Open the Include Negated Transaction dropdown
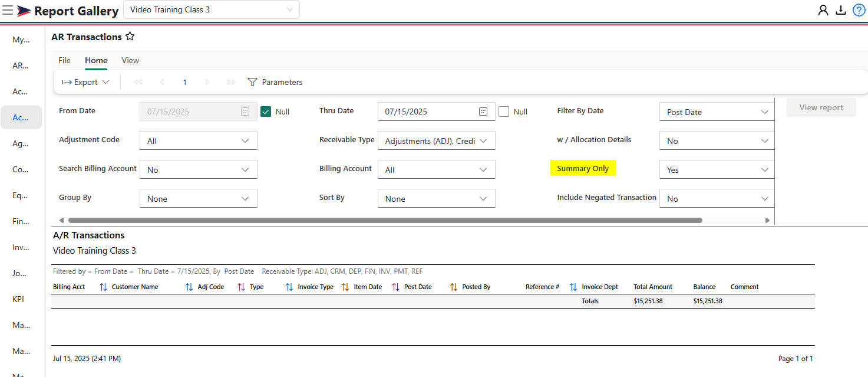Screen dimensions: 868x377 (x=717, y=199)
